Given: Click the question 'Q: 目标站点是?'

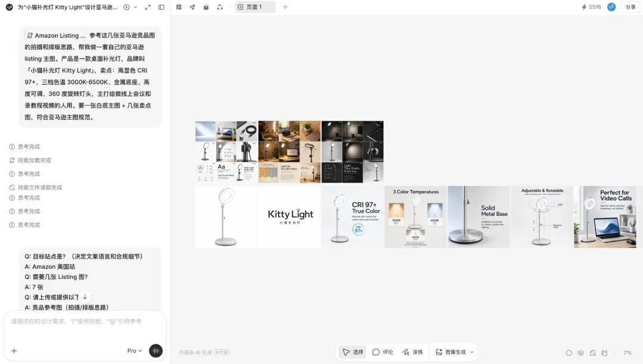Looking at the screenshot, I should [45, 256].
